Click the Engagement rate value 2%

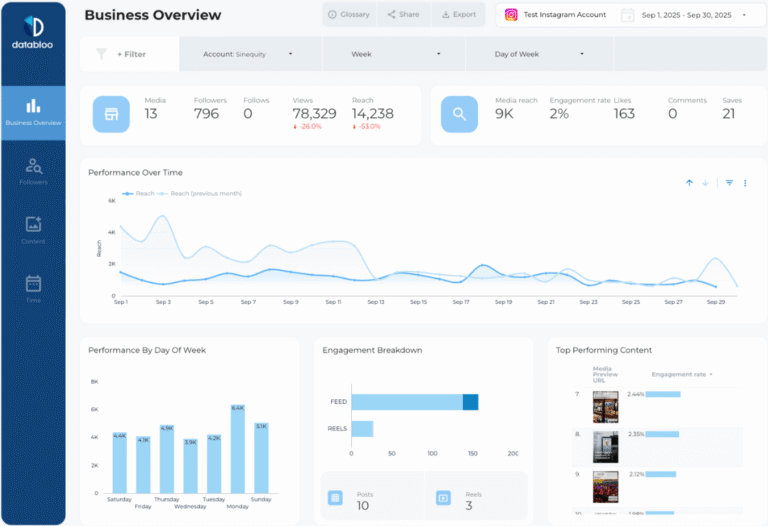point(559,114)
